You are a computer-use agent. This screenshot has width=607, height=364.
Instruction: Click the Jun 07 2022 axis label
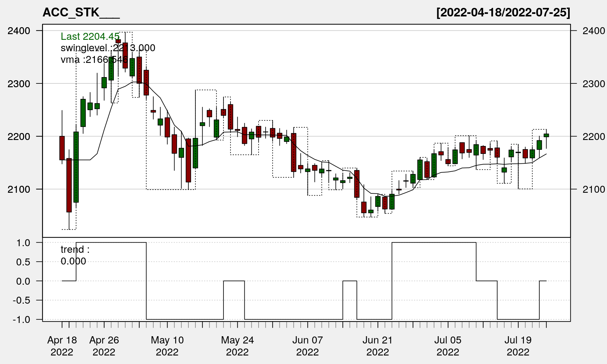pyautogui.click(x=308, y=346)
